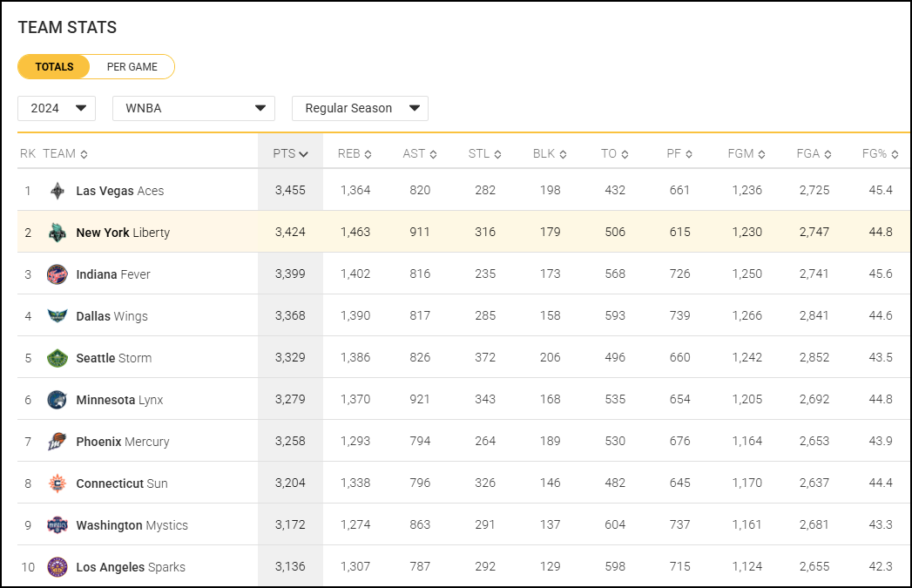Sort table by REB column

(x=355, y=153)
